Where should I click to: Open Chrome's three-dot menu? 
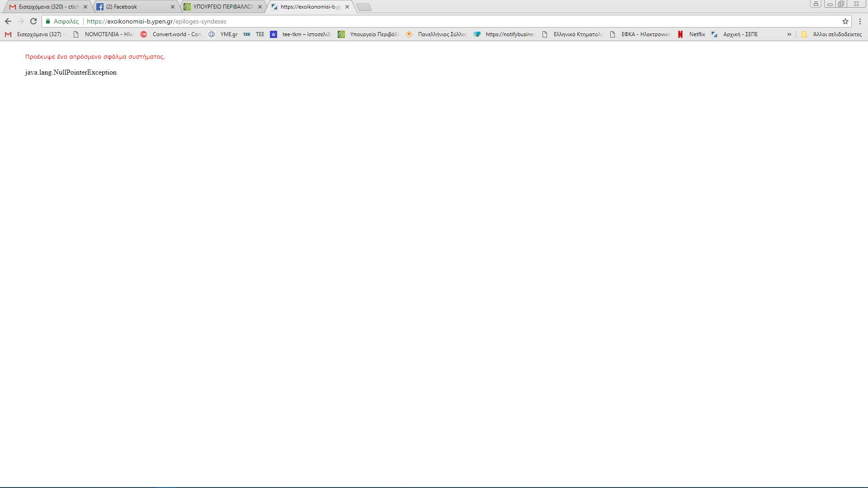[x=860, y=21]
